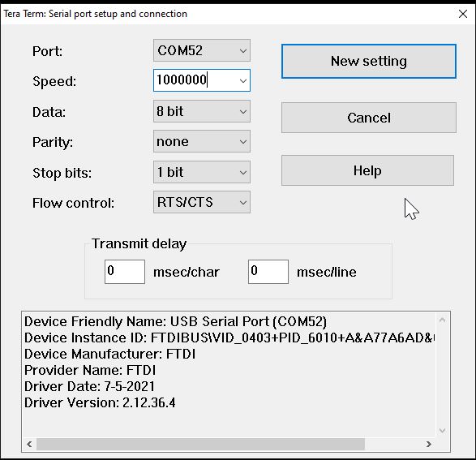476x460 pixels.
Task: Close the Tera Term serial setup window
Action: (x=463, y=14)
